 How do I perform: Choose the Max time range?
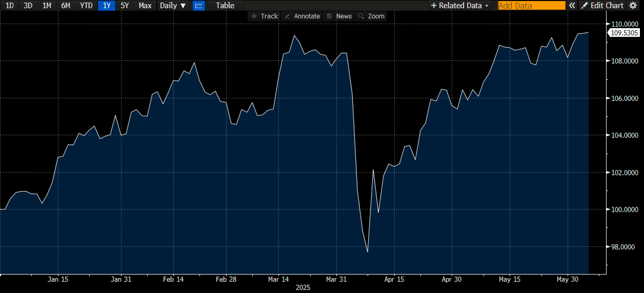tap(145, 5)
